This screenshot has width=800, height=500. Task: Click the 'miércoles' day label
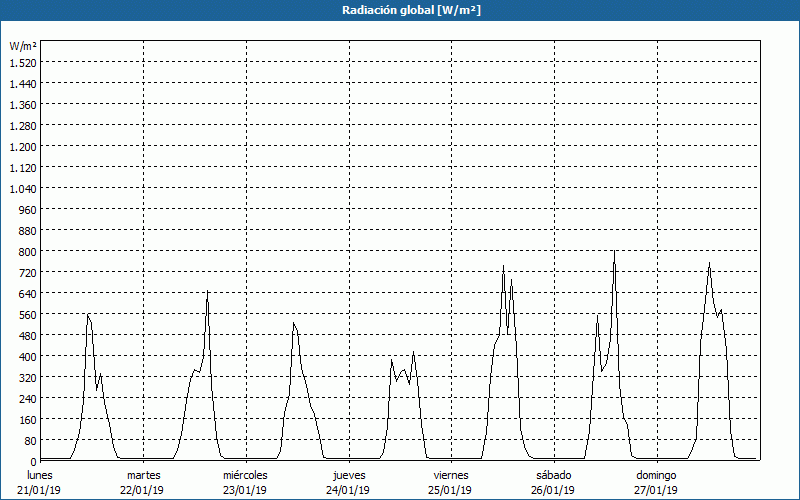pyautogui.click(x=245, y=475)
